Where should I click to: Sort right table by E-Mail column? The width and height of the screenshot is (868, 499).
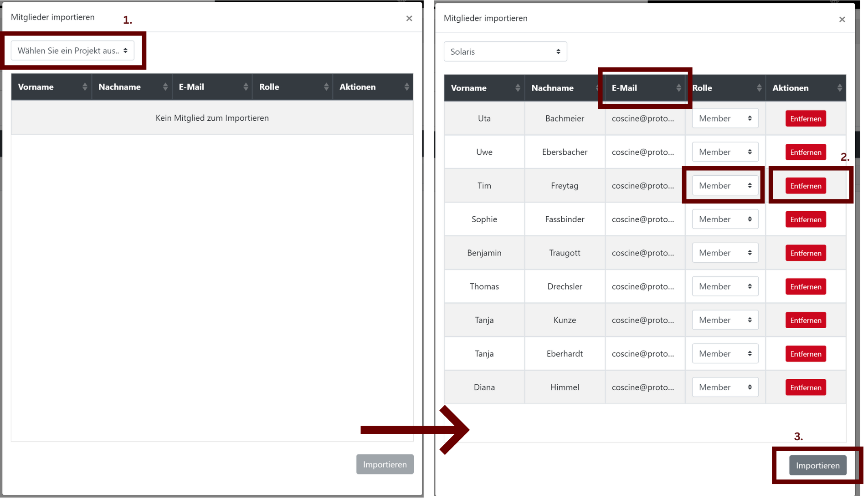pos(645,88)
